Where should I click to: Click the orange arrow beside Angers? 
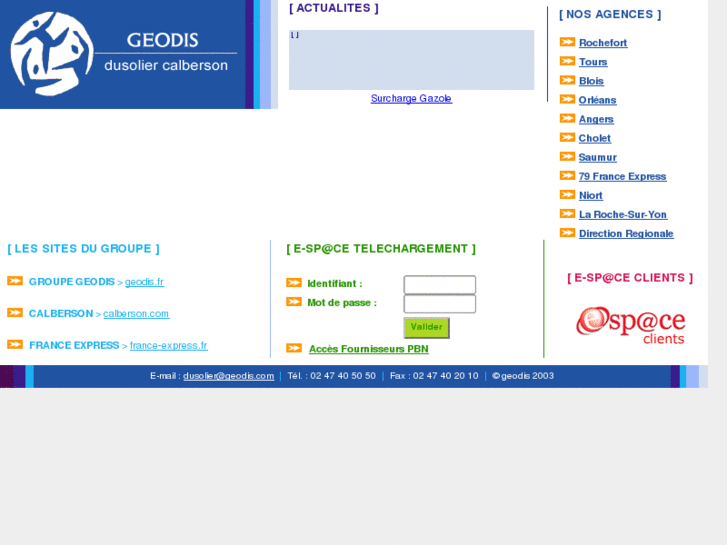[567, 118]
